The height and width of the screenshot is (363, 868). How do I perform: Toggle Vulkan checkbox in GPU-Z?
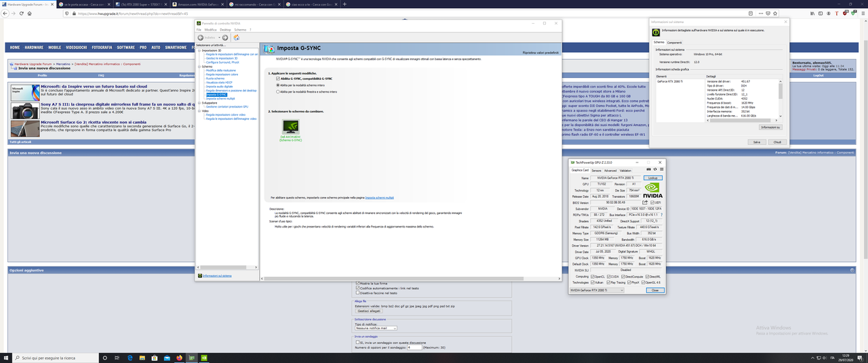(x=593, y=282)
